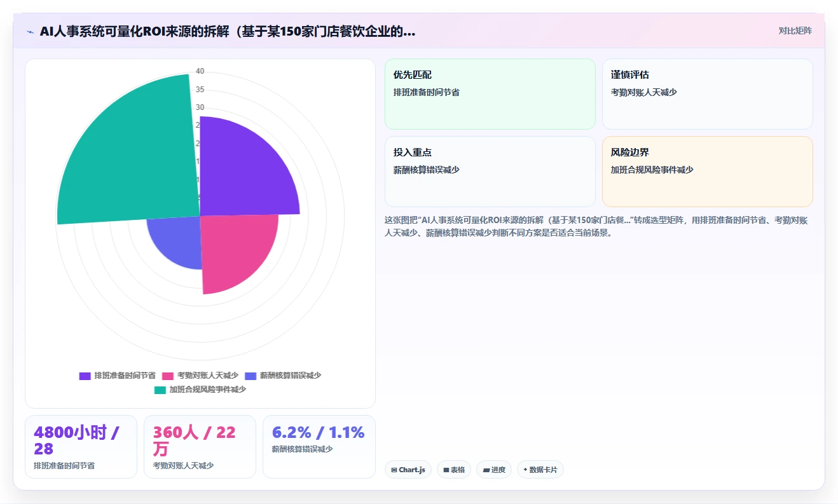Click 加班合规风险事件减少 text in 风险边界 card
The height and width of the screenshot is (504, 838).
pyautogui.click(x=652, y=170)
